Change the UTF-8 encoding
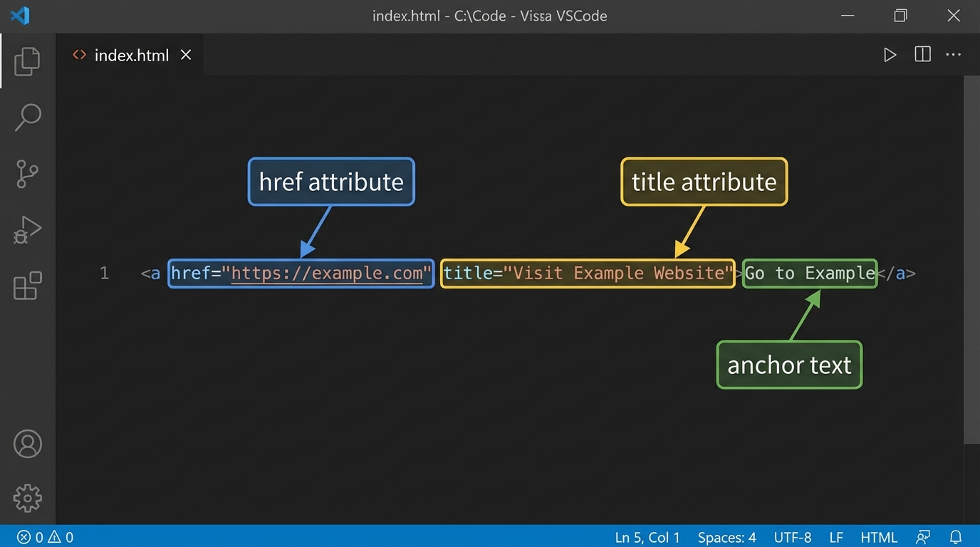 point(792,536)
